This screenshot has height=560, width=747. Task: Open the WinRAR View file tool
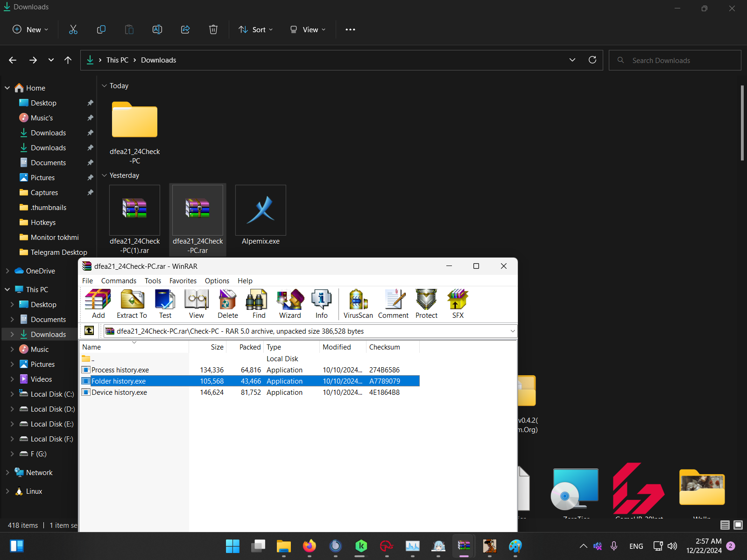197,304
